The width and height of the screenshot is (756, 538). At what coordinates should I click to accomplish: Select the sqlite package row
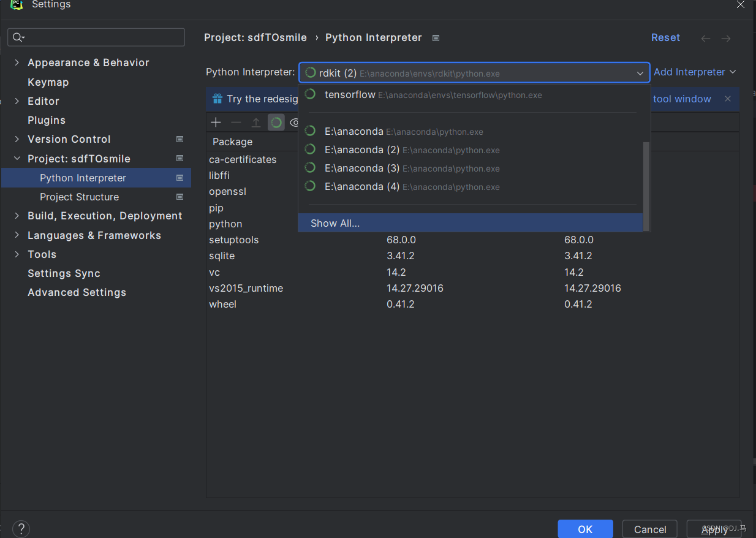(x=472, y=256)
